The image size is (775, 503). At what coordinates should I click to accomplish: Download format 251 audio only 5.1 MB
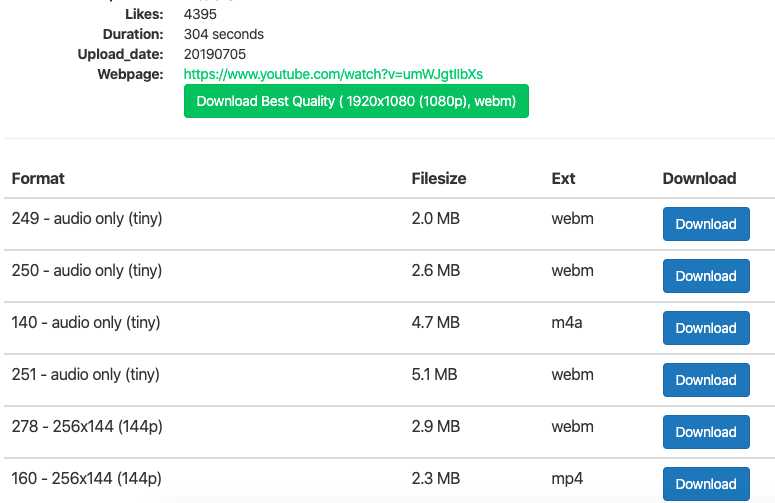[706, 380]
